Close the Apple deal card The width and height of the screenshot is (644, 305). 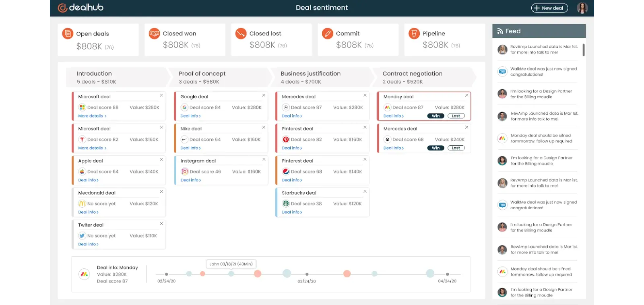161,159
